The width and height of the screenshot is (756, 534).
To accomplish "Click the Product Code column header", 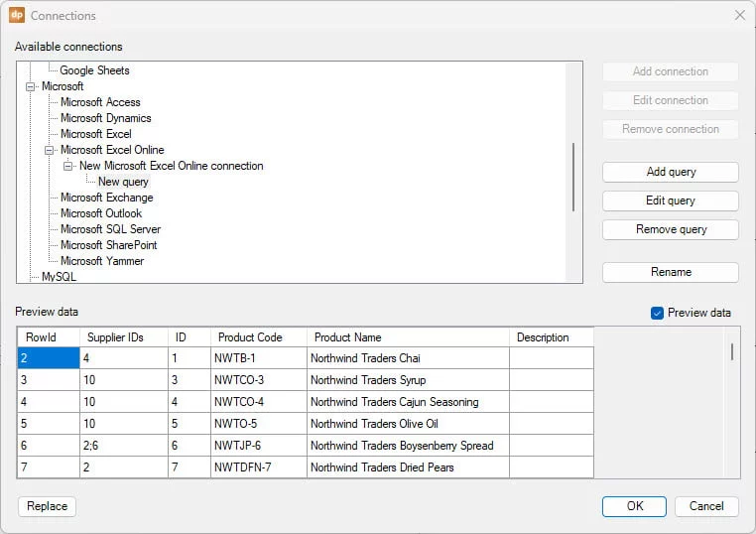I will click(259, 337).
